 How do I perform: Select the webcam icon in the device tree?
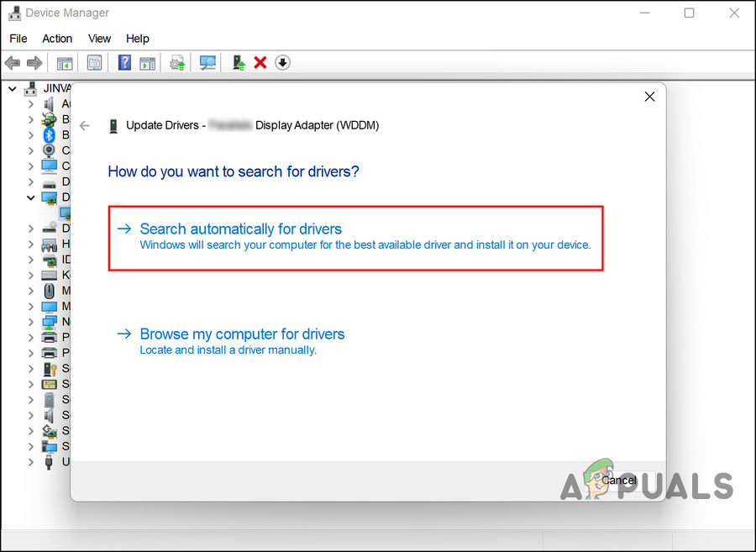49,150
